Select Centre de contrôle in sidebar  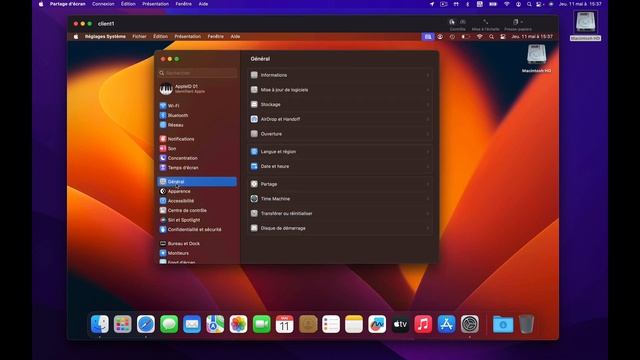pyautogui.click(x=197, y=211)
